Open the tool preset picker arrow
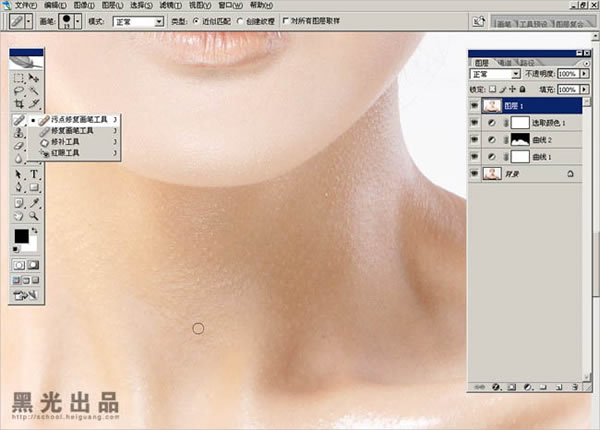 tap(29, 21)
